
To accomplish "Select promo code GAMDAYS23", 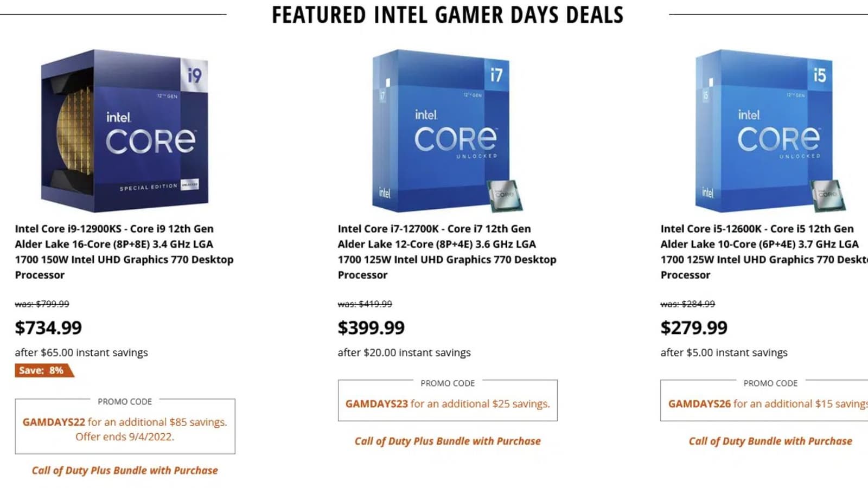I will 376,404.
